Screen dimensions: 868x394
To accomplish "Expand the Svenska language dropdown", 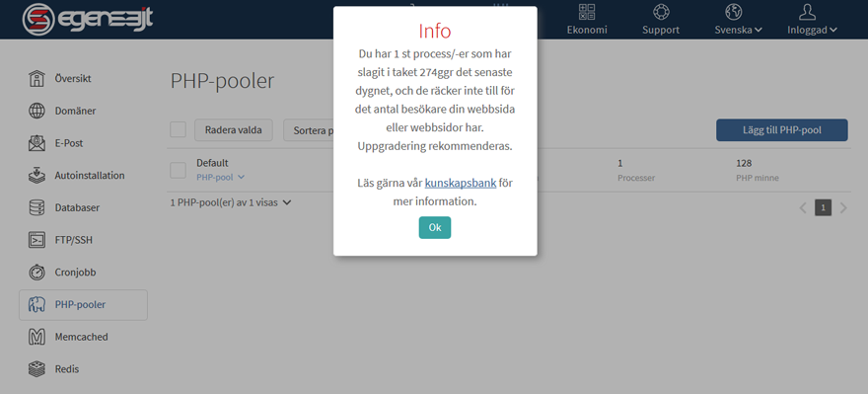I will [739, 30].
